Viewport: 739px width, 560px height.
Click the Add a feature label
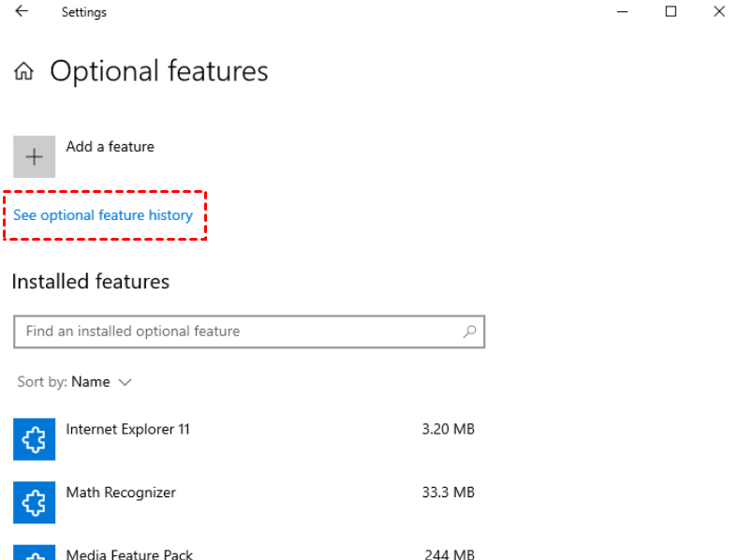click(110, 147)
